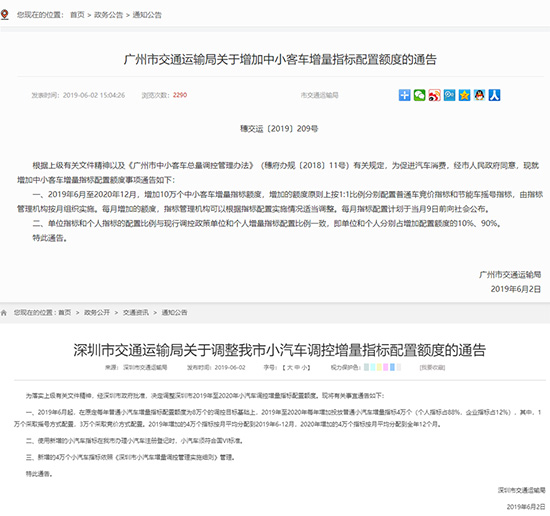Go to 首页 in Shenzhen breadcrumb

(65, 312)
